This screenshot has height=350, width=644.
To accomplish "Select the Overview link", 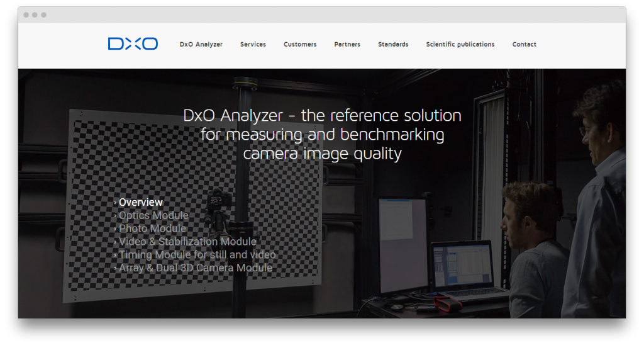I will tap(141, 203).
